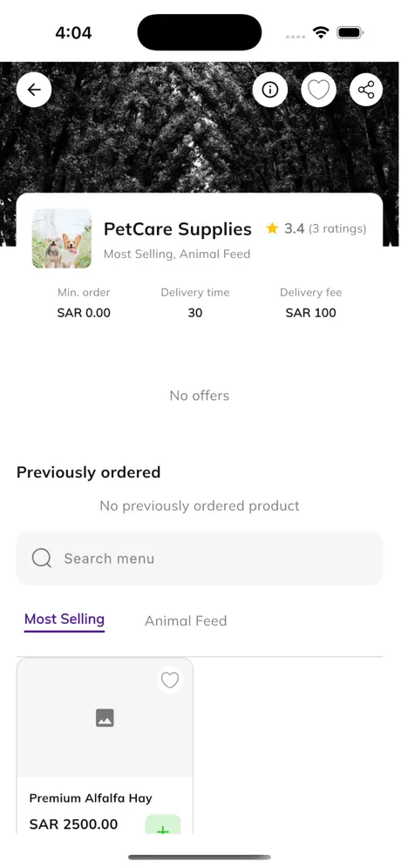The width and height of the screenshot is (401, 868).
Task: Select the Most Selling tab
Action: click(65, 620)
